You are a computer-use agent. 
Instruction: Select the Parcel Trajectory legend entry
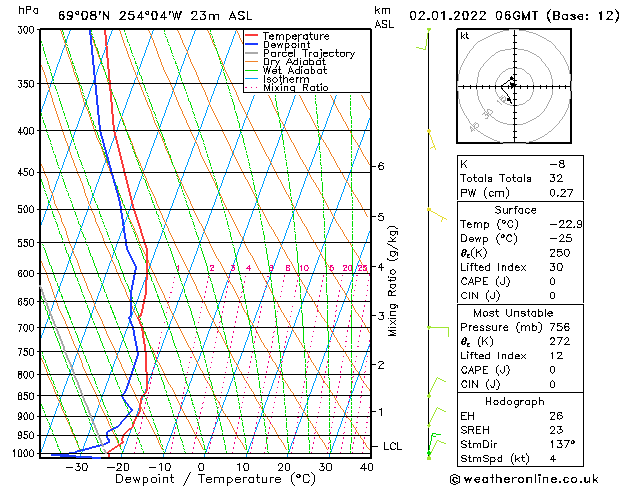300,53
